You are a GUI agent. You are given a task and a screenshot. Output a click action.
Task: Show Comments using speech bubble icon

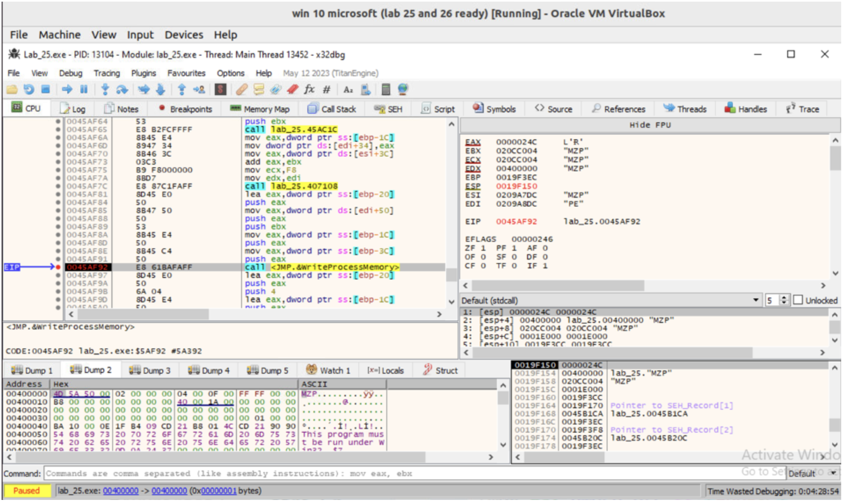click(259, 89)
